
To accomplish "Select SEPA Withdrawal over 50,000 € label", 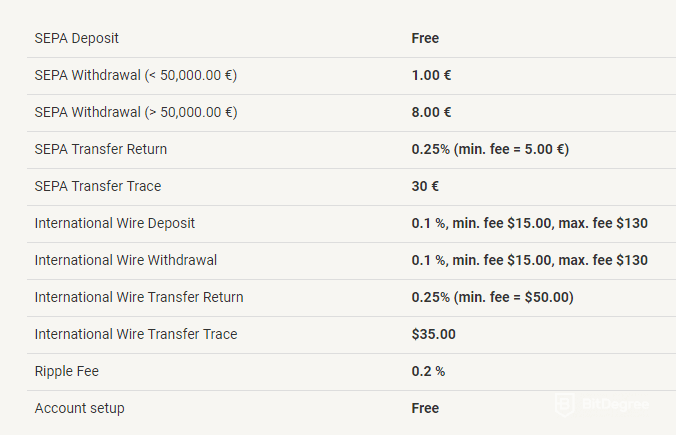I will (x=136, y=112).
